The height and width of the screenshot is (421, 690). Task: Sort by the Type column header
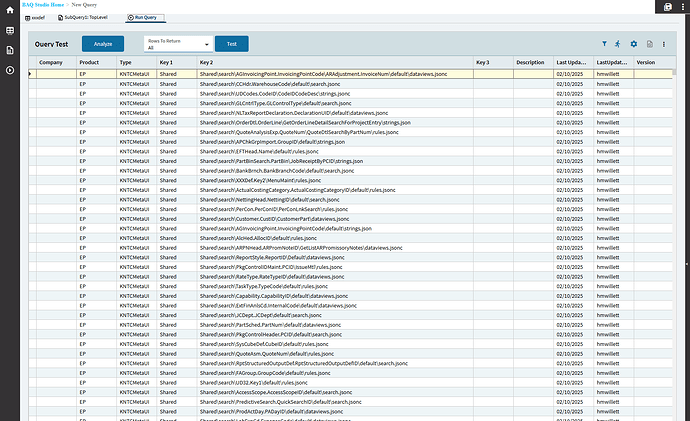coord(136,62)
